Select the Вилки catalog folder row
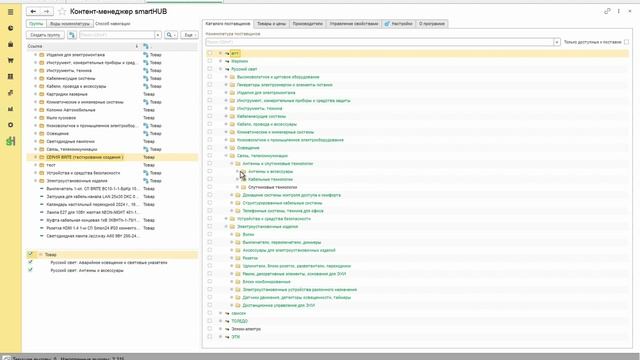Screen dimensions: 640x360 [418, 234]
